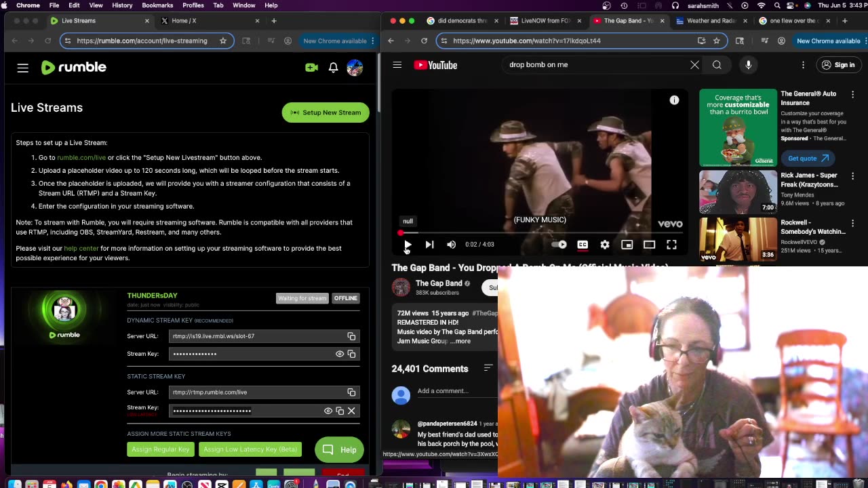The height and width of the screenshot is (488, 868).
Task: Copy the static Stream Key
Action: pos(340,411)
